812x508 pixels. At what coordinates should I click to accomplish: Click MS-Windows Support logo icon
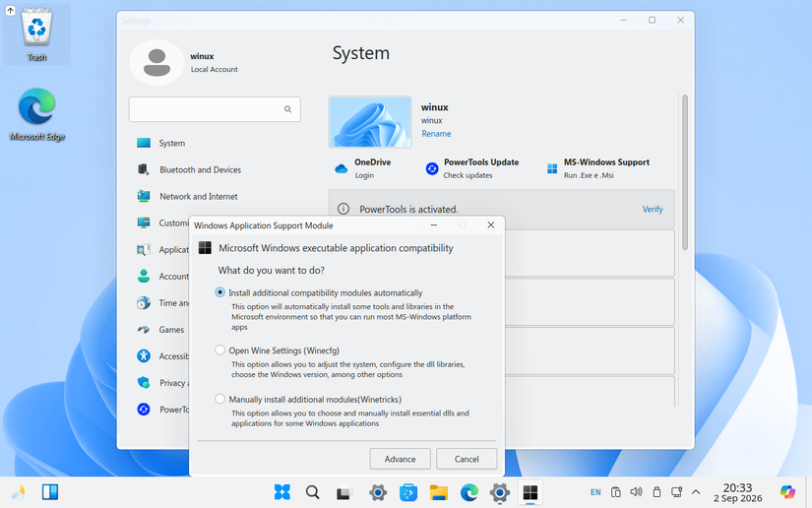click(552, 168)
